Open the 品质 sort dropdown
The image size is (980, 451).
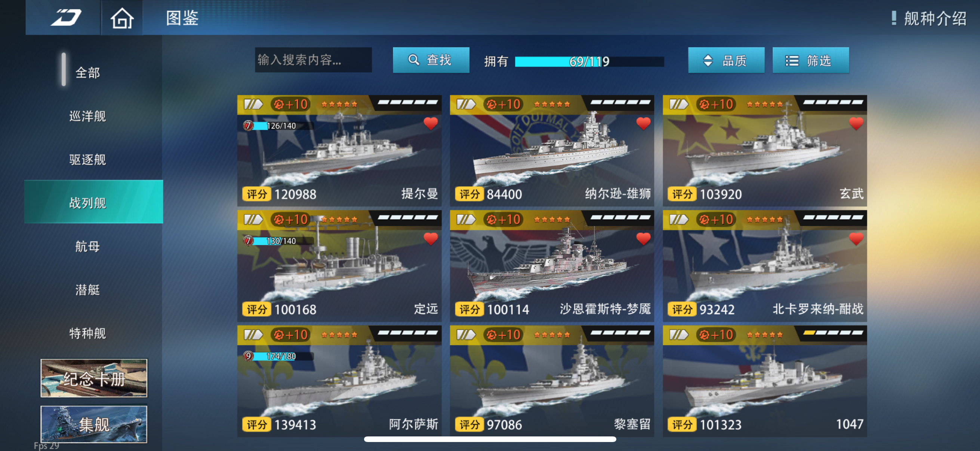point(726,60)
